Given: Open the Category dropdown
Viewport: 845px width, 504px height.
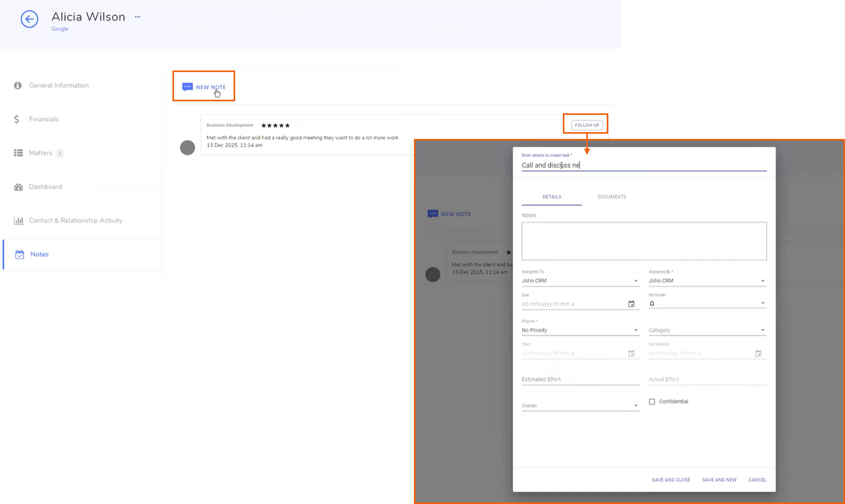Looking at the screenshot, I should click(762, 330).
